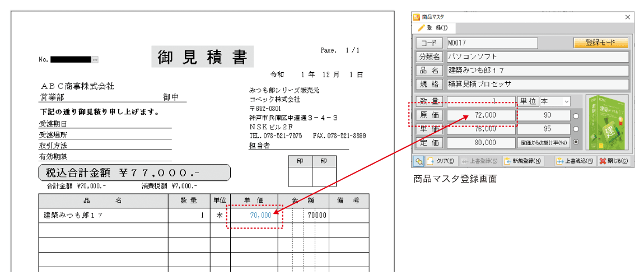The width and height of the screenshot is (644, 280).
Task: Click the 税込合計金額 ￥７７,０００ box
Action: 134,173
